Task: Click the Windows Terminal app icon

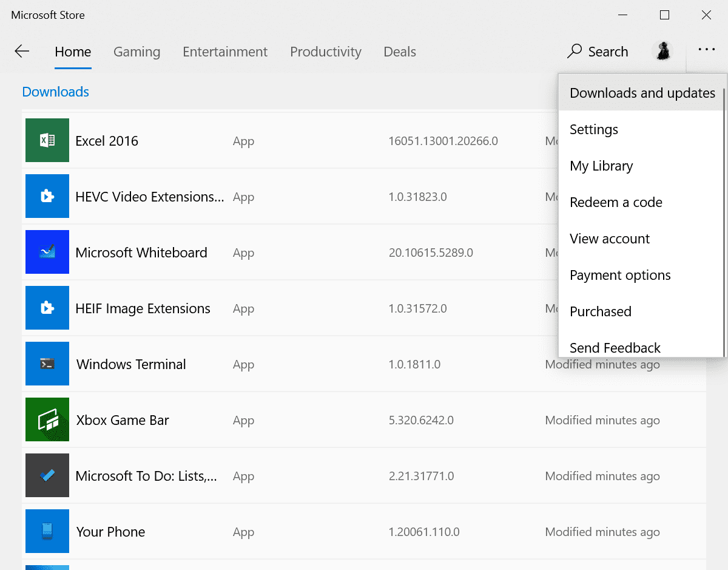Action: (x=47, y=364)
